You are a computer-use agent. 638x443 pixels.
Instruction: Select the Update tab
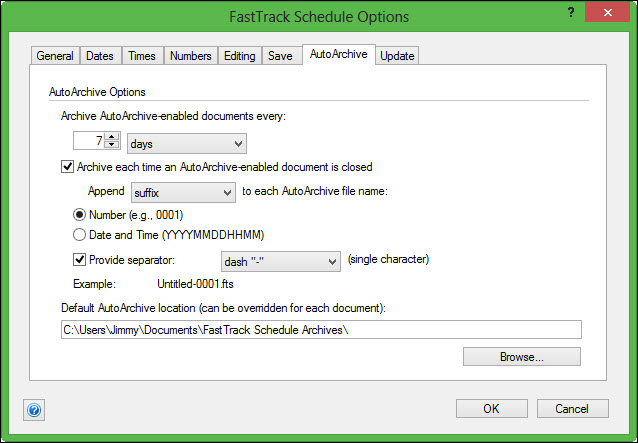397,56
